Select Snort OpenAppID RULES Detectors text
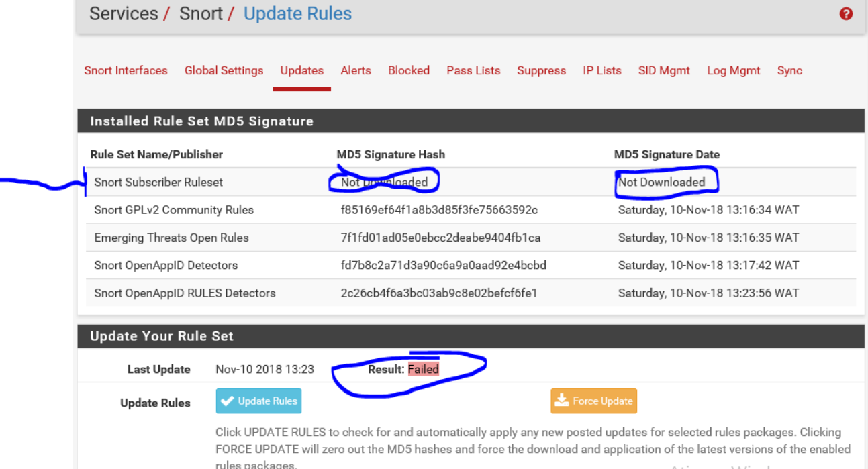Viewport: 868px width, 469px height. point(185,293)
